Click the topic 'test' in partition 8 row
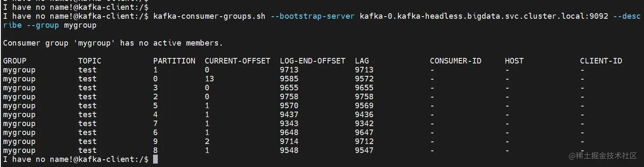The image size is (644, 167). pyautogui.click(x=87, y=150)
